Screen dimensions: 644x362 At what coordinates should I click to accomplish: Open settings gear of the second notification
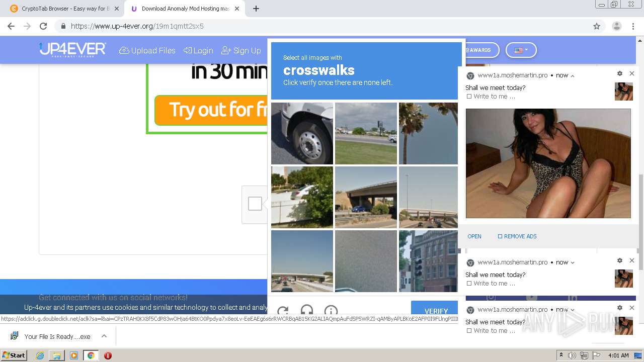click(x=620, y=260)
